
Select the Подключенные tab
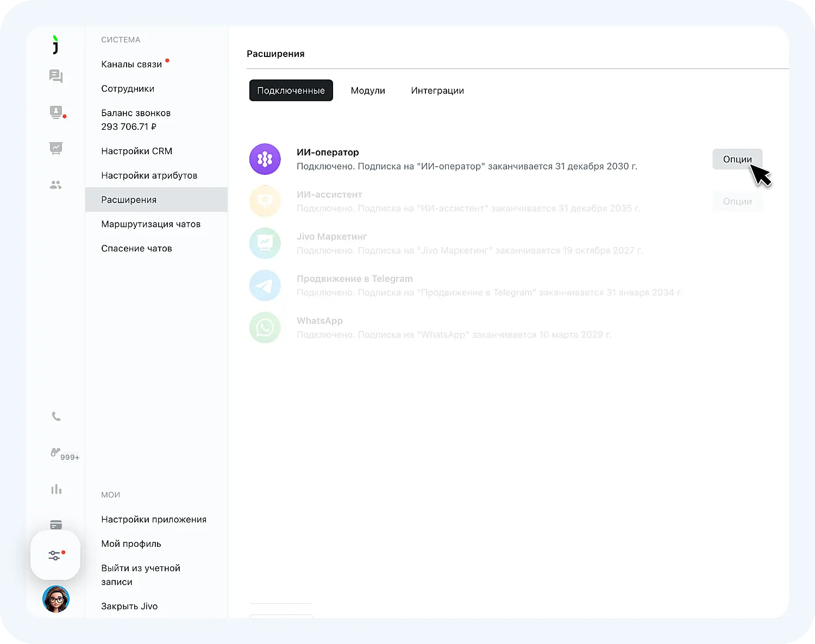pos(291,91)
